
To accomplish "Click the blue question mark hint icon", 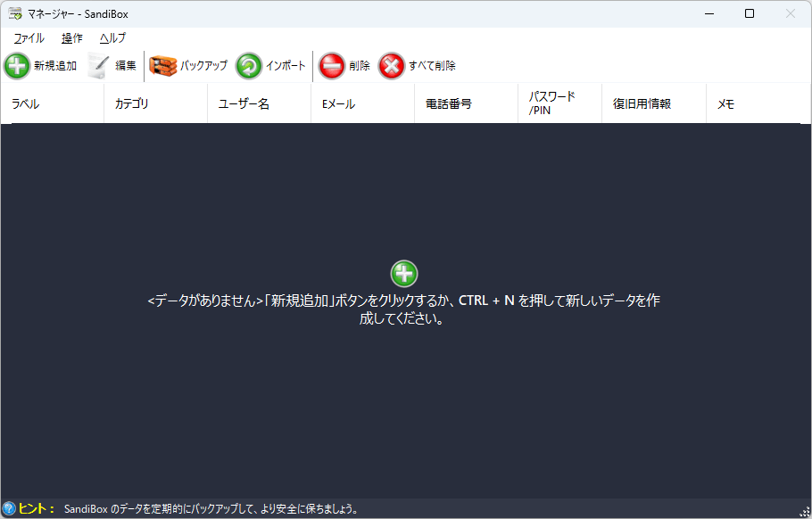I will pos(9,508).
